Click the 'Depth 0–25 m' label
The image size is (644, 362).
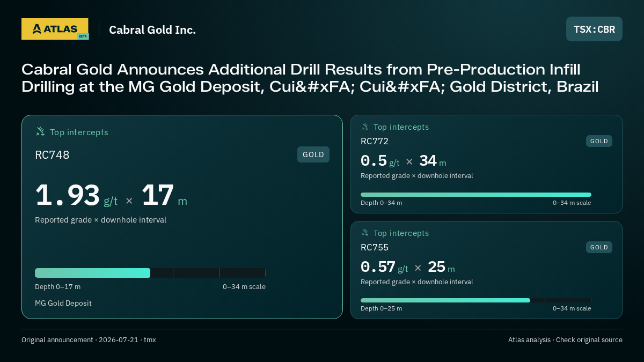click(381, 308)
